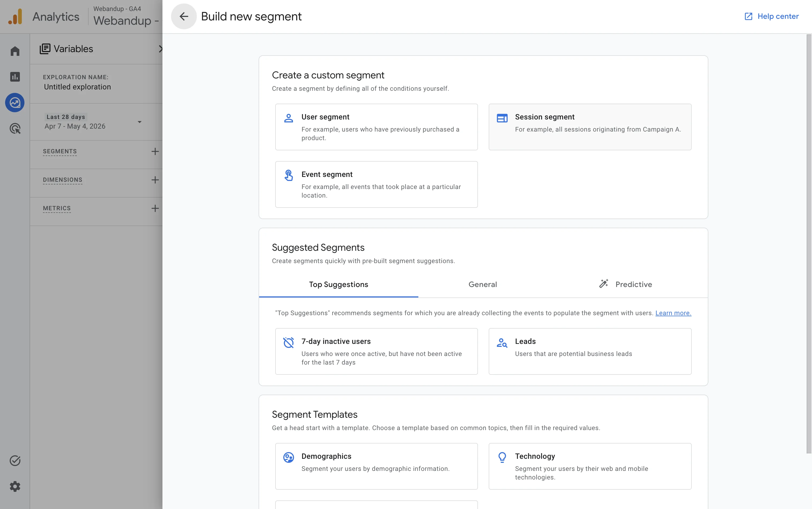Open the Reports bar chart icon

tap(15, 77)
